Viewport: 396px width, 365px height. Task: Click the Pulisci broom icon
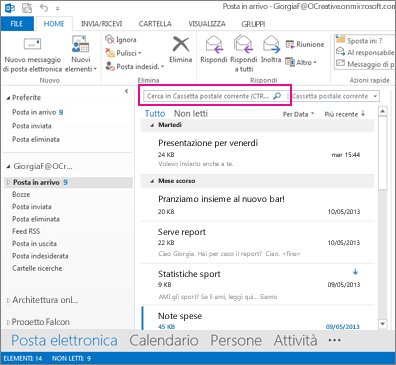coord(110,53)
